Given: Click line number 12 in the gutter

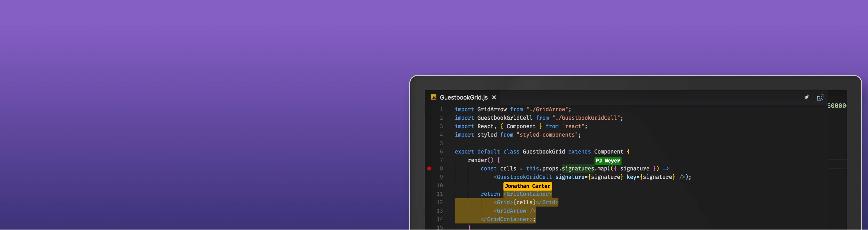Looking at the screenshot, I should click(x=440, y=202).
